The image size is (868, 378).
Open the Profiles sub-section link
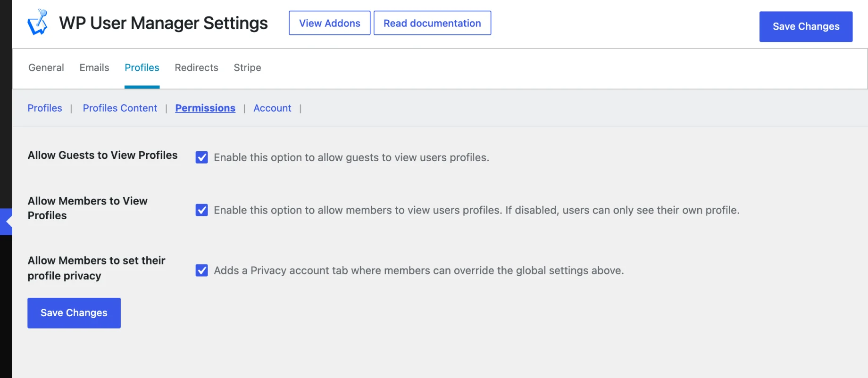tap(45, 108)
